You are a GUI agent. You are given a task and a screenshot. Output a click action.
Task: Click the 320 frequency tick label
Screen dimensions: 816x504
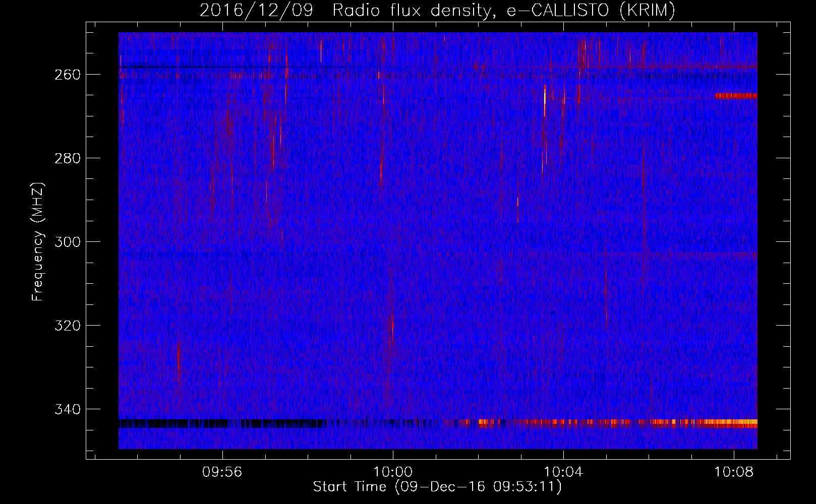coord(68,326)
